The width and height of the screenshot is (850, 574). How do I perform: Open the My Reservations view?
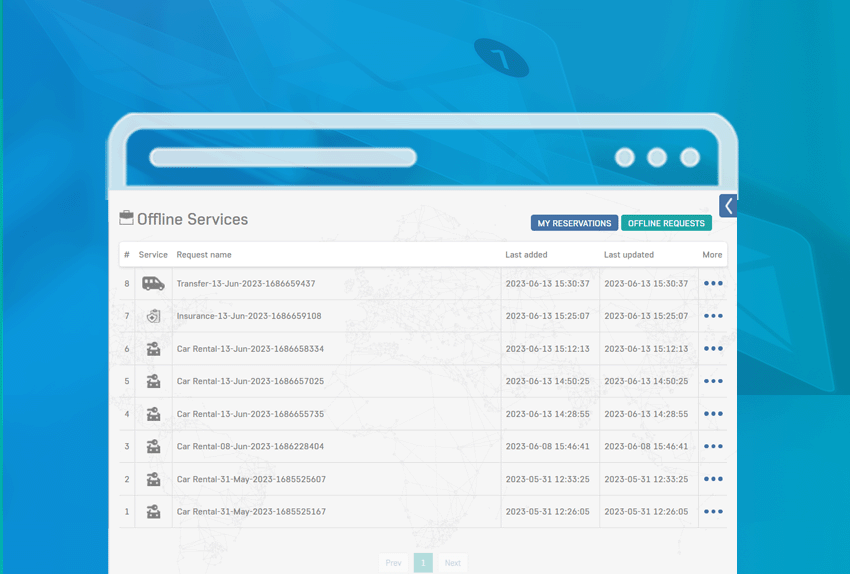(x=574, y=223)
